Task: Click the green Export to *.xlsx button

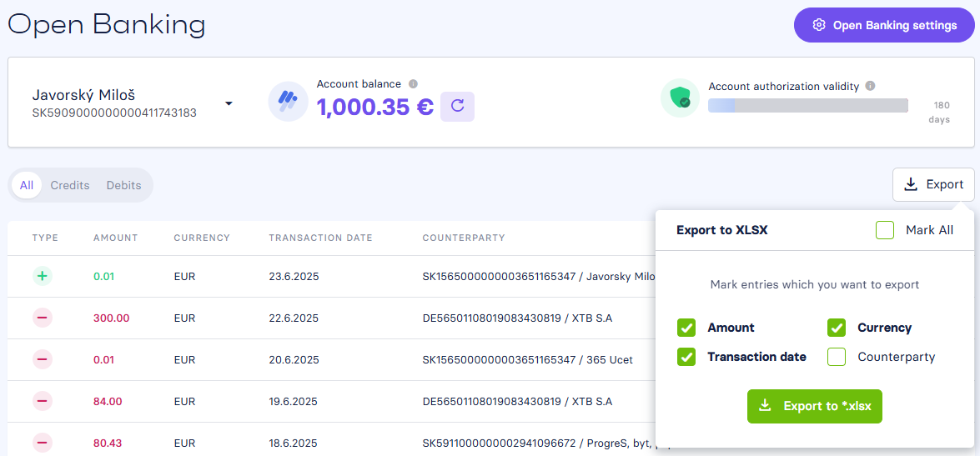Action: coord(814,406)
